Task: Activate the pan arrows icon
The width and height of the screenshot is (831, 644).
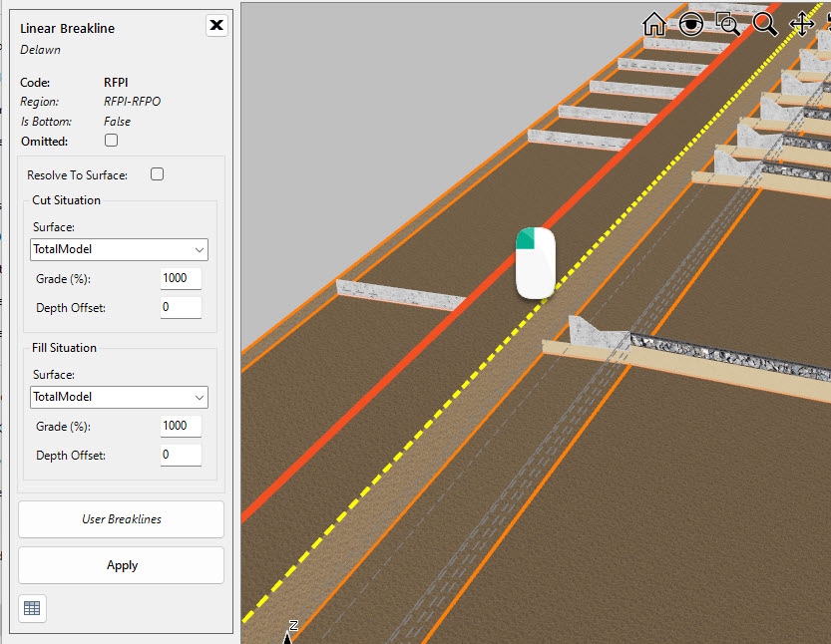Action: [x=802, y=24]
